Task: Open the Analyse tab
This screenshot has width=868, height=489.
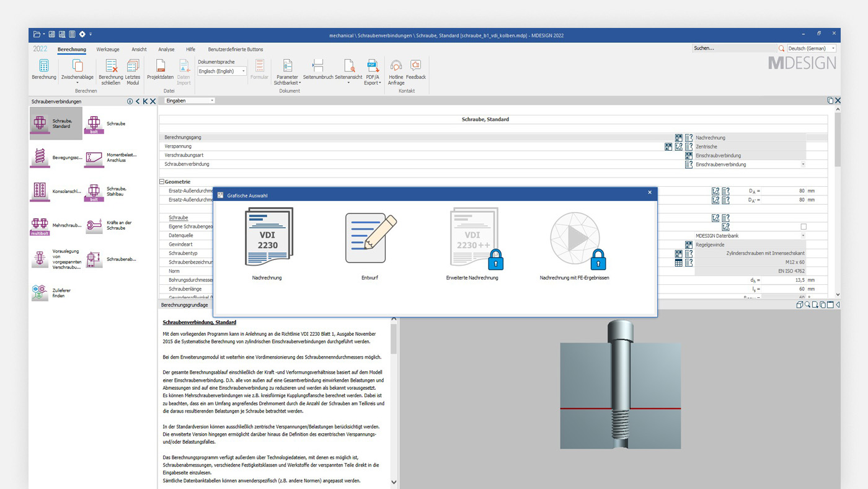Action: 166,49
